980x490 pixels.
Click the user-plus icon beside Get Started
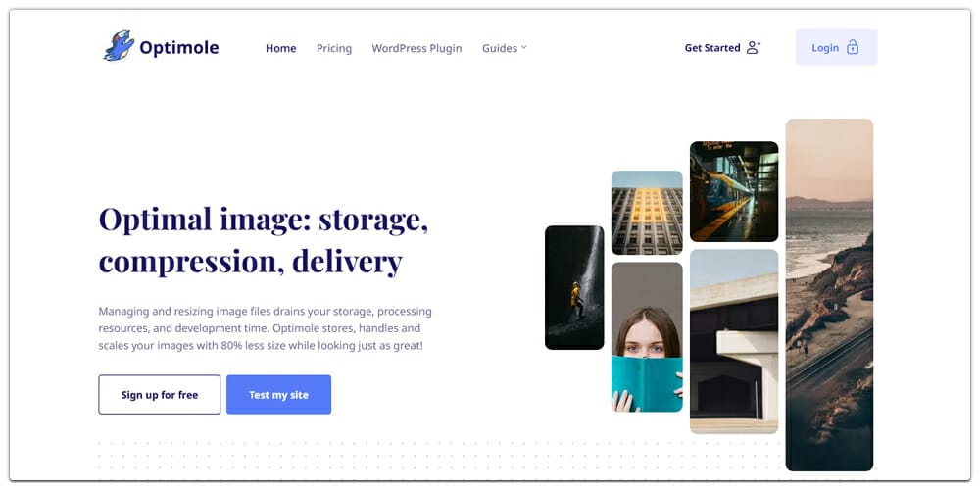point(754,47)
